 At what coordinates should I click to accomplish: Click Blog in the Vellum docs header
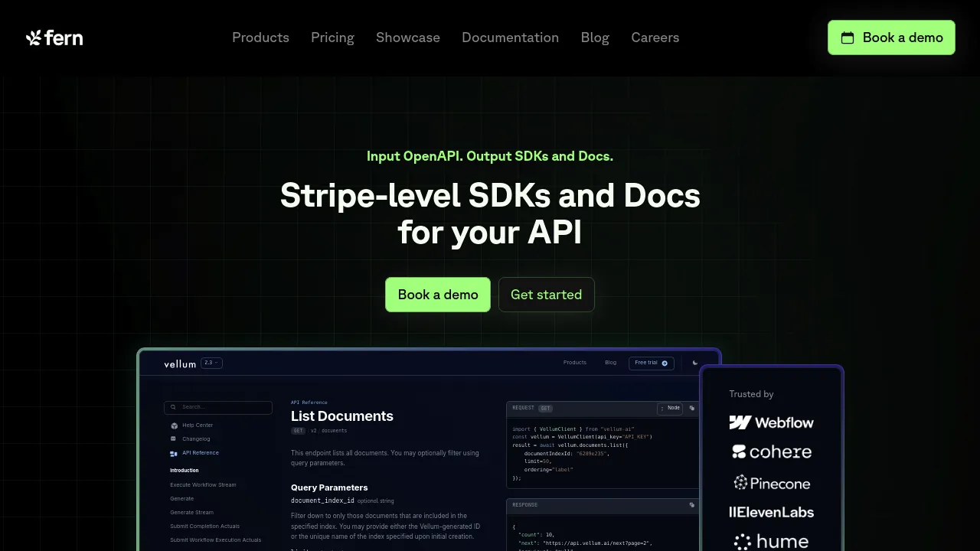pos(611,363)
